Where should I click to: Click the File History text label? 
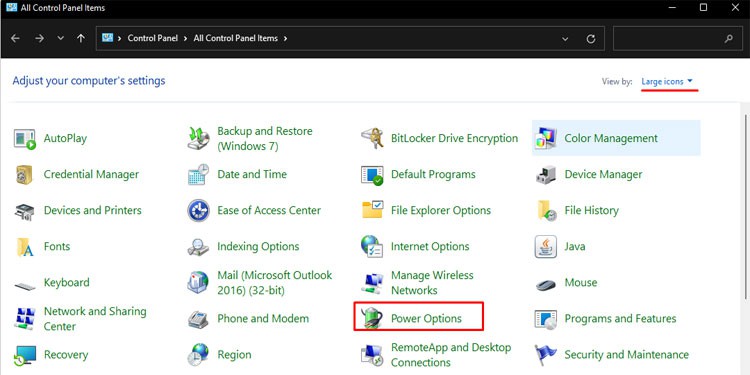coord(592,210)
